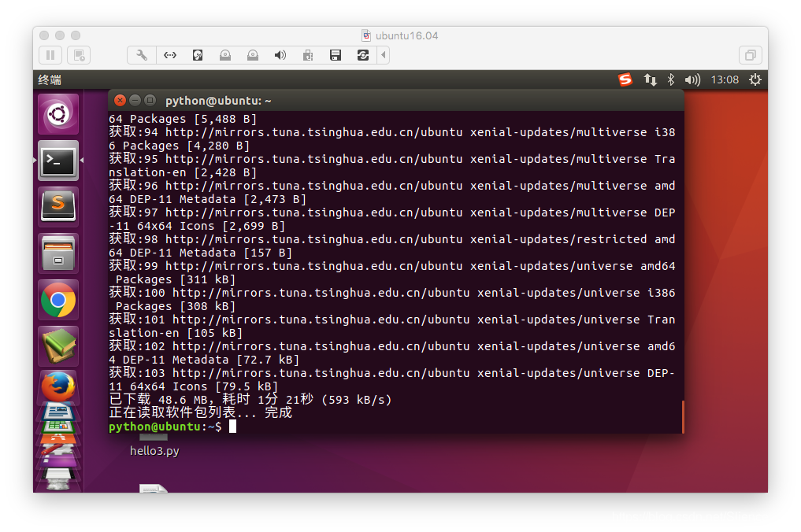801x532 pixels.
Task: Pause the virtual machine
Action: coord(50,55)
